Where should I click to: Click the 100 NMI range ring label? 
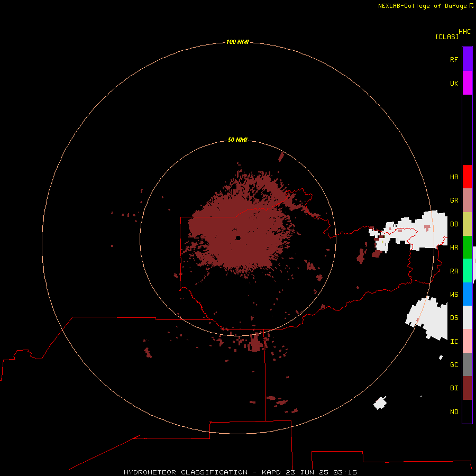(x=237, y=42)
